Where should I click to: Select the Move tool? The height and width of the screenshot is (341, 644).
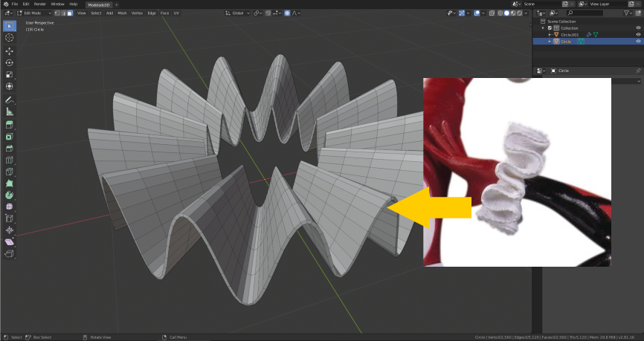pos(9,51)
